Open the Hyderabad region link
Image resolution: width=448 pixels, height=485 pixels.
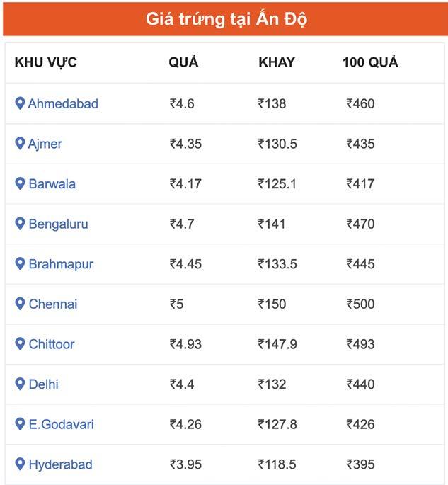[x=60, y=465]
